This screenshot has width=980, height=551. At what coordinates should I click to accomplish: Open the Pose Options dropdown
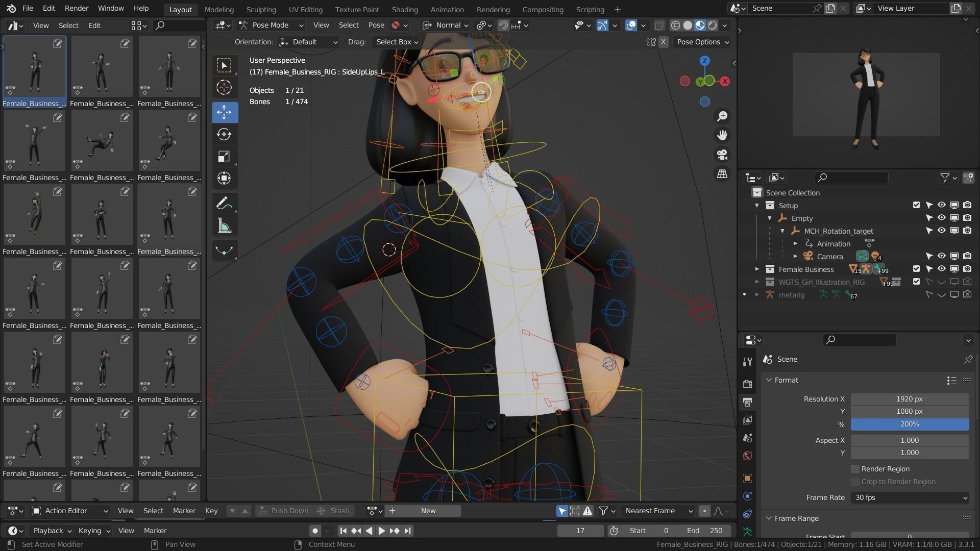pyautogui.click(x=702, y=42)
